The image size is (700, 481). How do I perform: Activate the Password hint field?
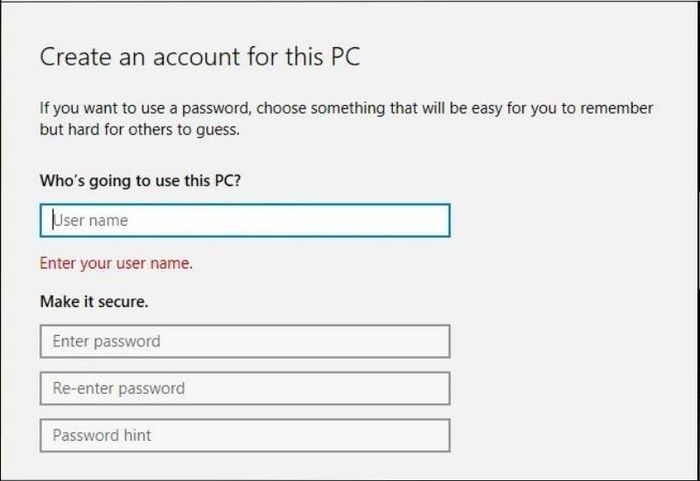pyautogui.click(x=245, y=435)
